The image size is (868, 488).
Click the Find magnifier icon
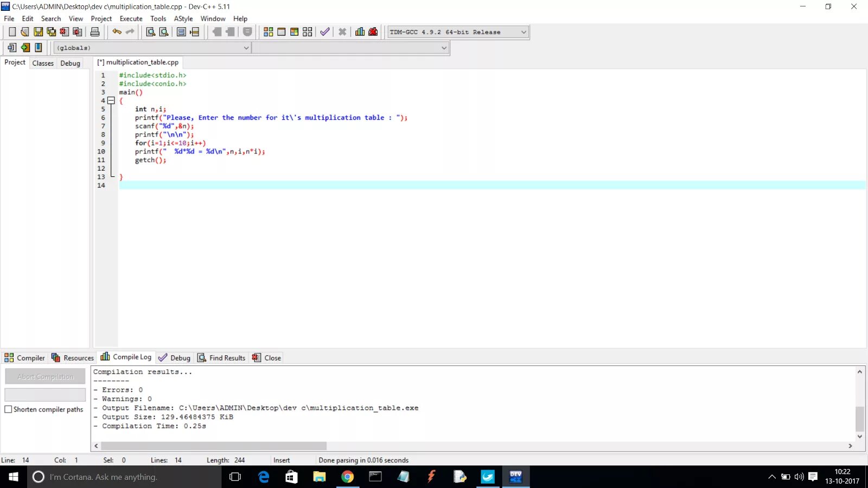click(151, 32)
